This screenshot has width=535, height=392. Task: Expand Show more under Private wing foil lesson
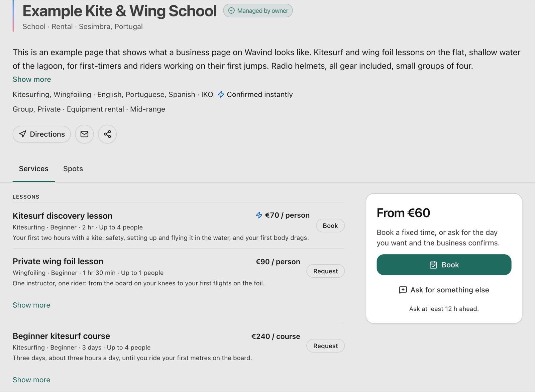(x=31, y=305)
